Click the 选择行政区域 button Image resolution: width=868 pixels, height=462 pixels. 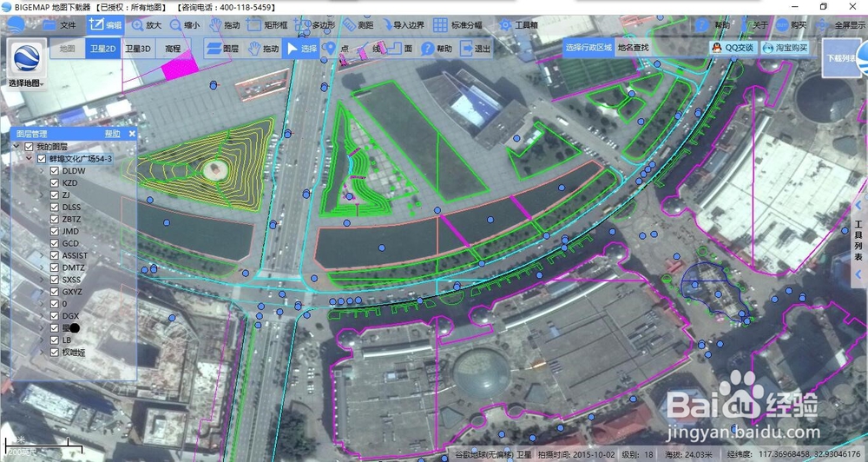[589, 48]
